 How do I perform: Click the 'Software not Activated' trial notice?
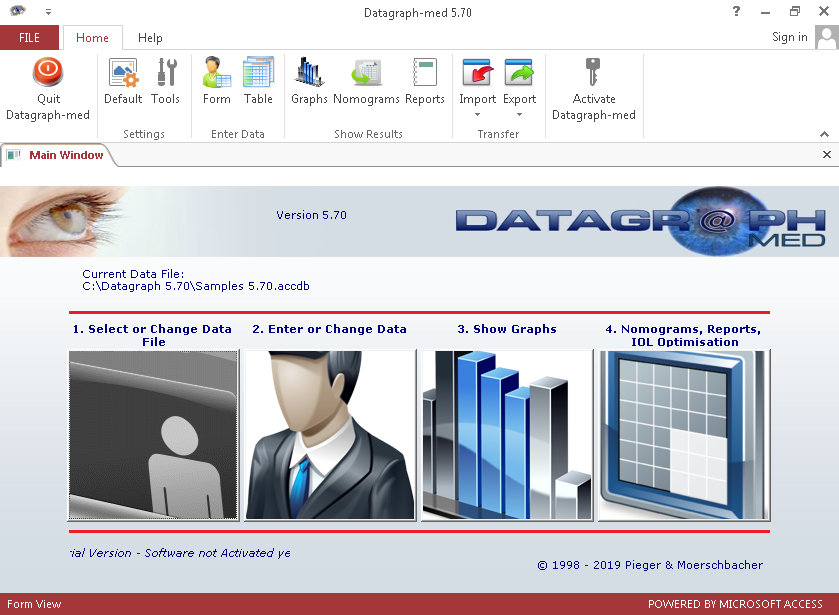click(180, 553)
